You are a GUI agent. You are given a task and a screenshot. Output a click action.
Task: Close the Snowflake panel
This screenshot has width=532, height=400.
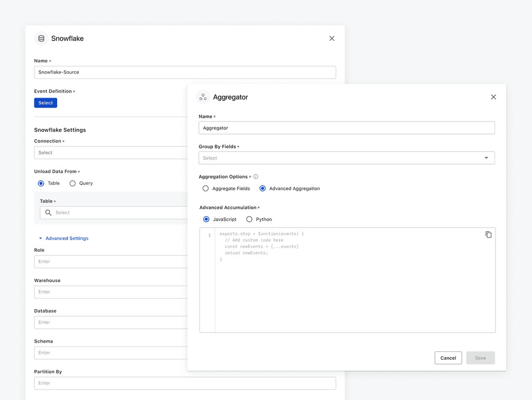click(332, 38)
